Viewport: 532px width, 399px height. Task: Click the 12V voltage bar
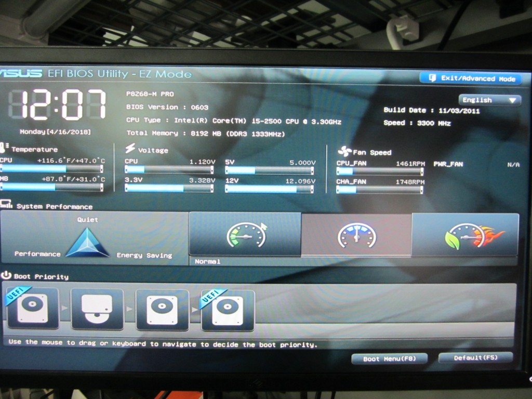270,189
